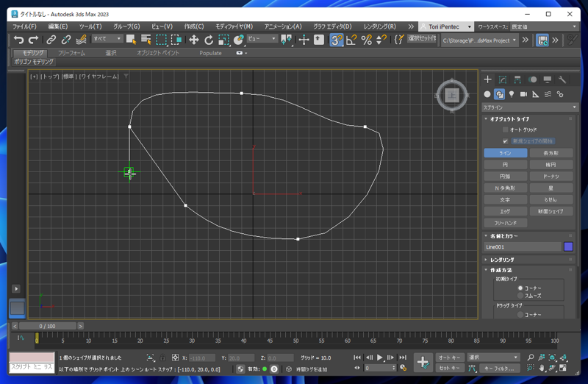Open the スプライン category dropdown
588x384 pixels.
click(530, 107)
